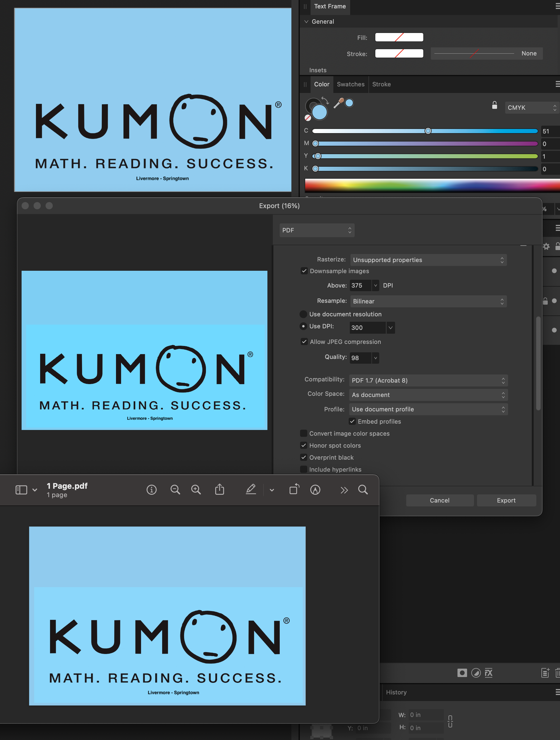Viewport: 560px width, 740px height.
Task: Click the Export dialog vertical scrollbar
Action: click(x=538, y=363)
